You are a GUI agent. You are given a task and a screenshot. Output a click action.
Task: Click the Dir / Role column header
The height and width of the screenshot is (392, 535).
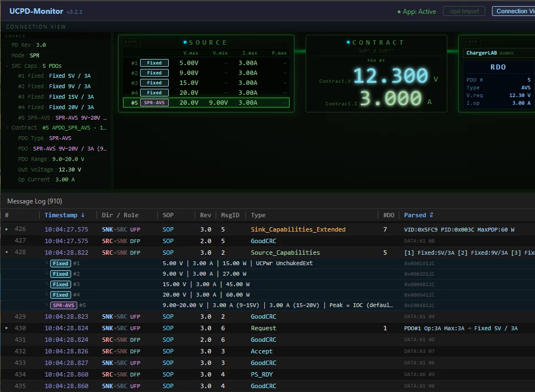tap(120, 215)
